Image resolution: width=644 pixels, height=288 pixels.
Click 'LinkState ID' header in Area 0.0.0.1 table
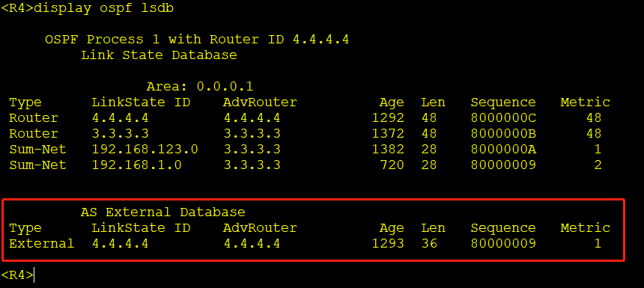141,102
